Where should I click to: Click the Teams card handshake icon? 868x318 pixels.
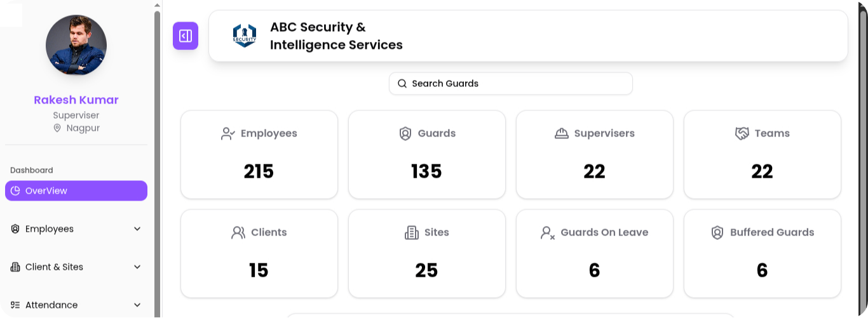pos(742,134)
